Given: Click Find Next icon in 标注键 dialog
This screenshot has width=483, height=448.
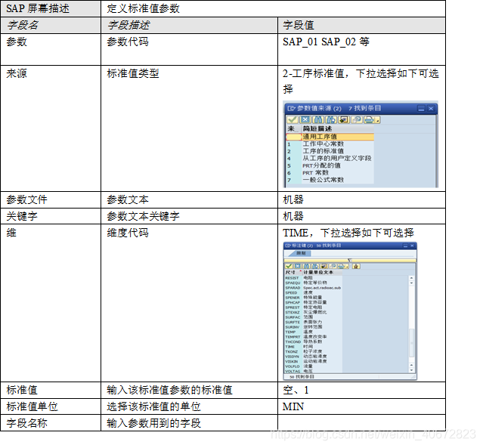Looking at the screenshot, I should coord(315,267).
